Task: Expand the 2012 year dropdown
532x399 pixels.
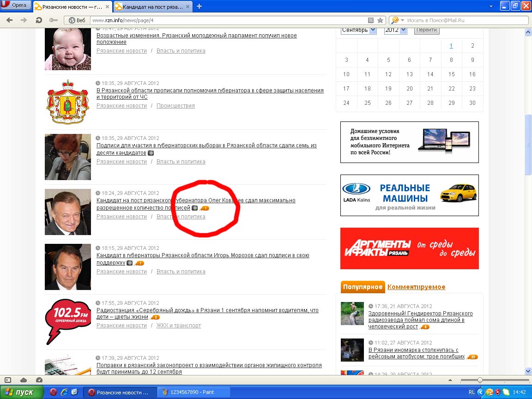Action: coord(403,30)
